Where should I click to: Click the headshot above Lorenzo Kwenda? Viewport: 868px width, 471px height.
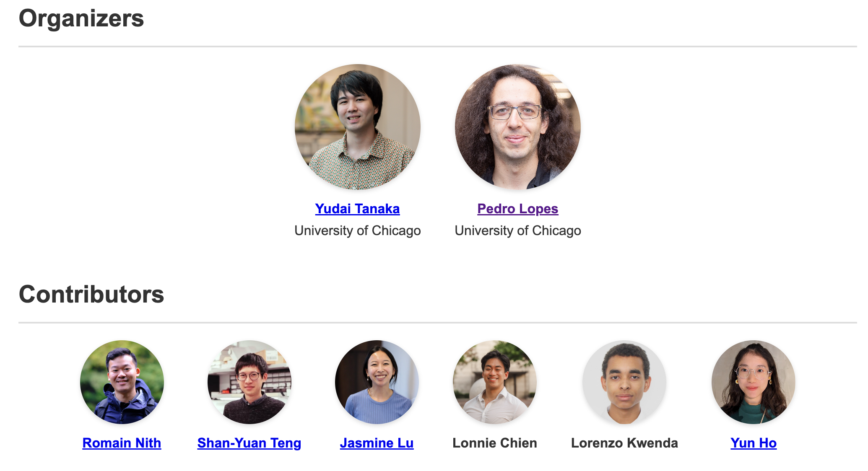[624, 382]
